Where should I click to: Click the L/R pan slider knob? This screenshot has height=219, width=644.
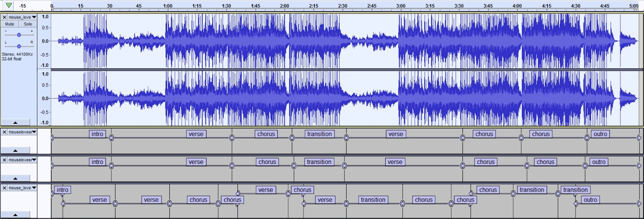[x=19, y=46]
